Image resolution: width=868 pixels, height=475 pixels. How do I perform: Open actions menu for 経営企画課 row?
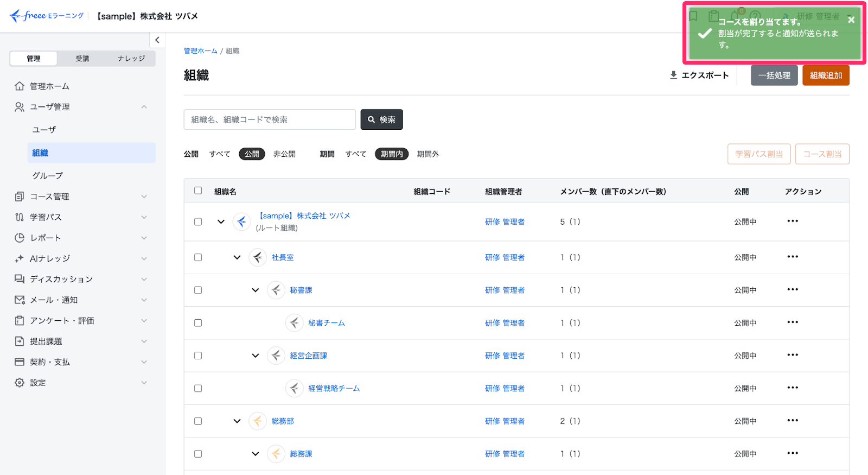point(793,355)
